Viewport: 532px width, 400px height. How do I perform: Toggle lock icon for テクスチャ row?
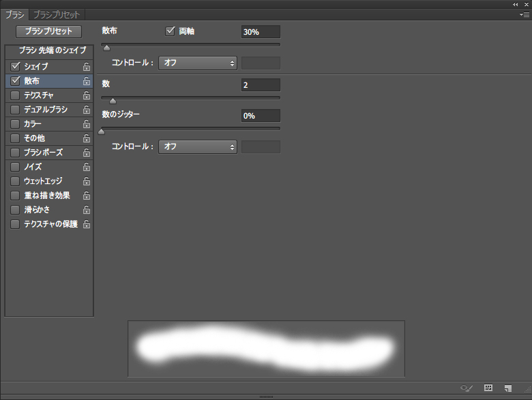87,95
